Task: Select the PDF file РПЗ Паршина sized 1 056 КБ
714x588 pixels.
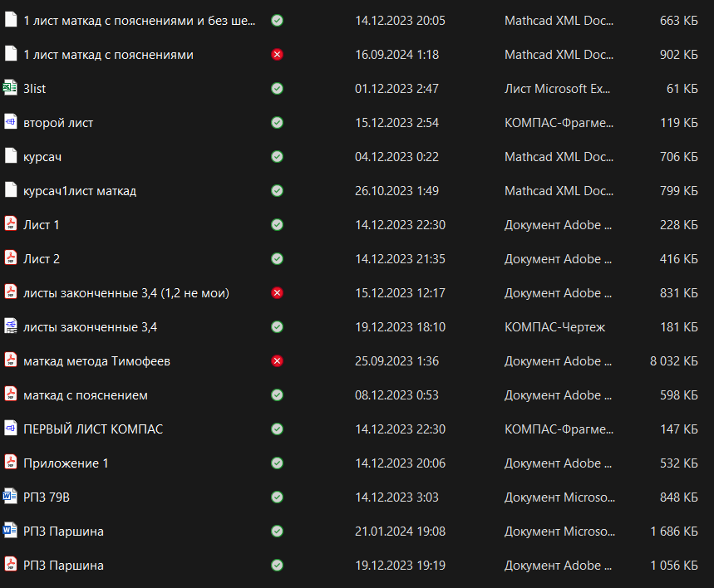Action: [x=64, y=565]
